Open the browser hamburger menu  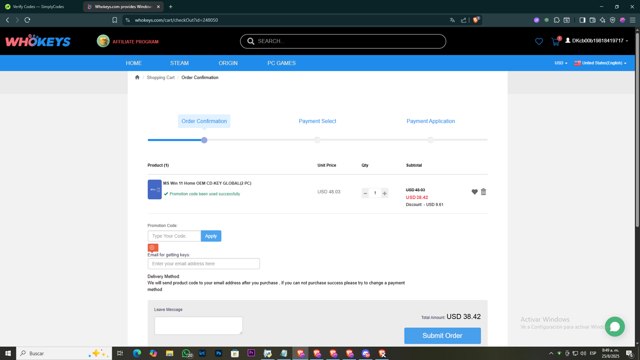point(633,20)
